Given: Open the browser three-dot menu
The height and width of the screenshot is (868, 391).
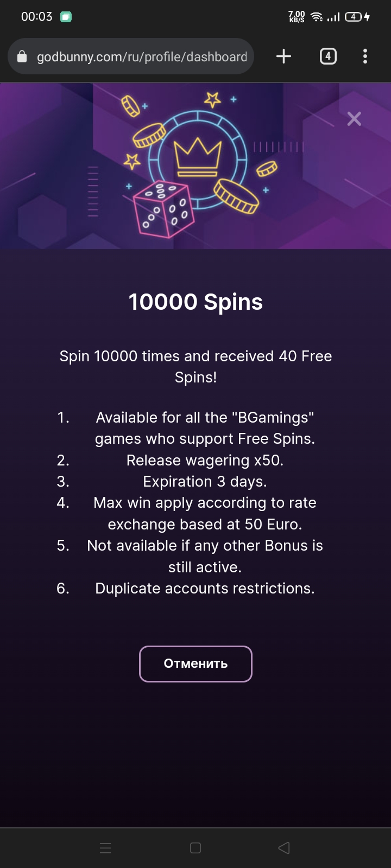Looking at the screenshot, I should [x=365, y=56].
